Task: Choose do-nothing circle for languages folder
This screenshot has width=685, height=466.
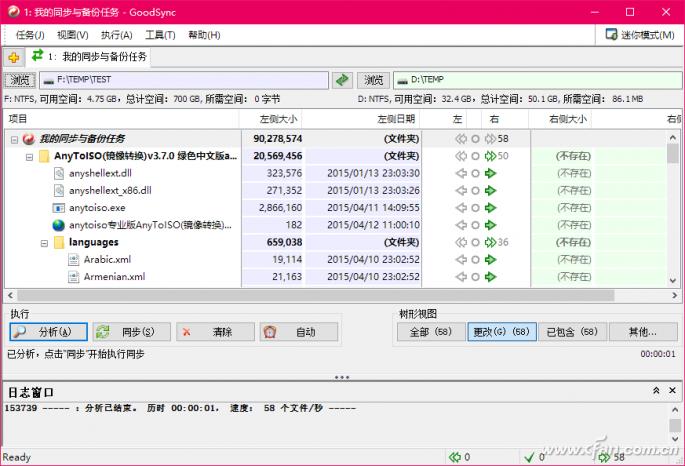Action: (x=475, y=242)
